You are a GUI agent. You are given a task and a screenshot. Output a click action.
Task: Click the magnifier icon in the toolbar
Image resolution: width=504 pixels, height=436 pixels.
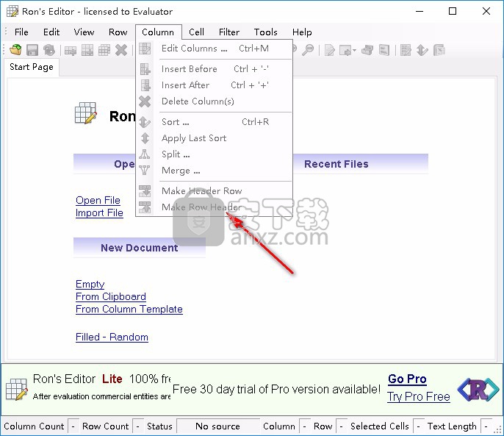308,50
